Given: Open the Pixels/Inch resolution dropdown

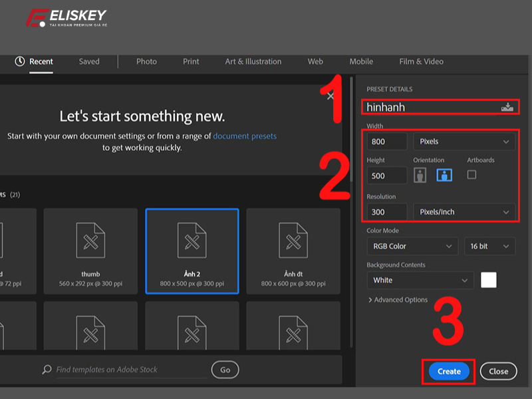Looking at the screenshot, I should pos(464,211).
